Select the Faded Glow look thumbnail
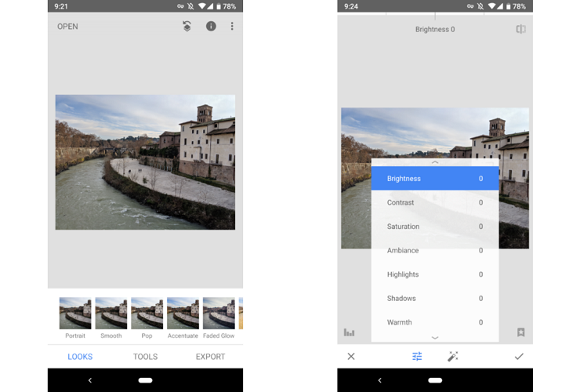The image size is (580, 392). [x=219, y=314]
